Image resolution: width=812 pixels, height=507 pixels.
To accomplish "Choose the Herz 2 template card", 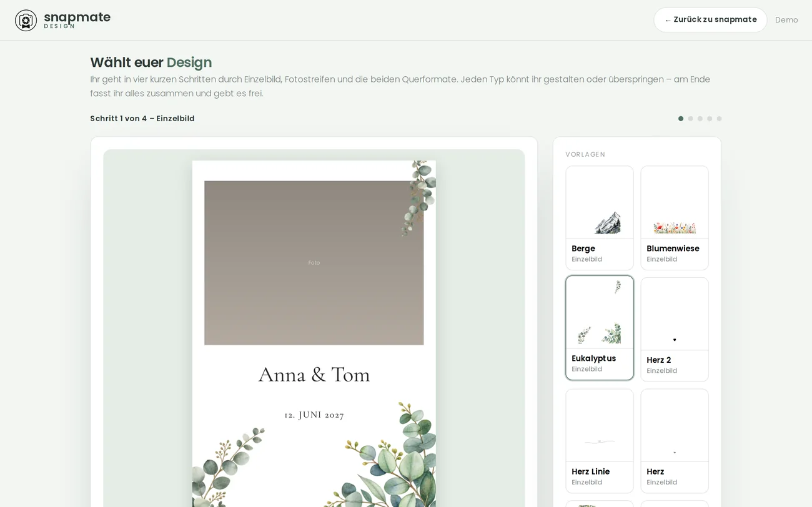I will coord(675,329).
